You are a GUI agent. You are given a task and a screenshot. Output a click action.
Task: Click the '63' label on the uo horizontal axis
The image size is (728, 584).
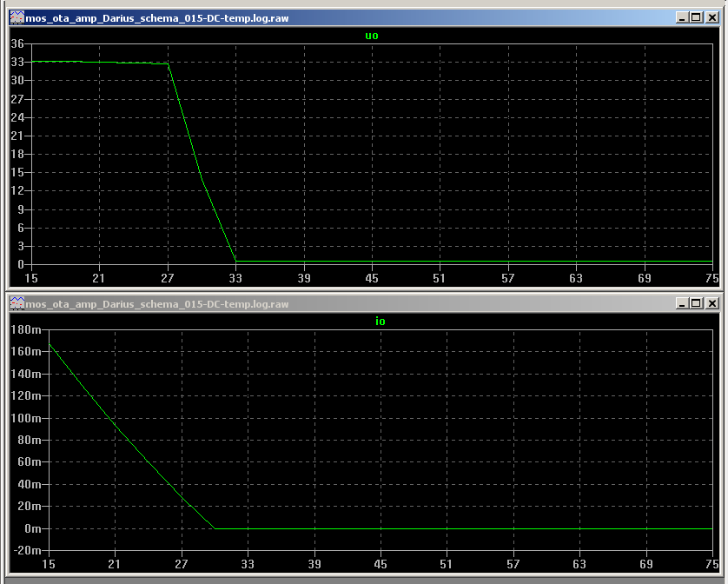[x=576, y=278]
